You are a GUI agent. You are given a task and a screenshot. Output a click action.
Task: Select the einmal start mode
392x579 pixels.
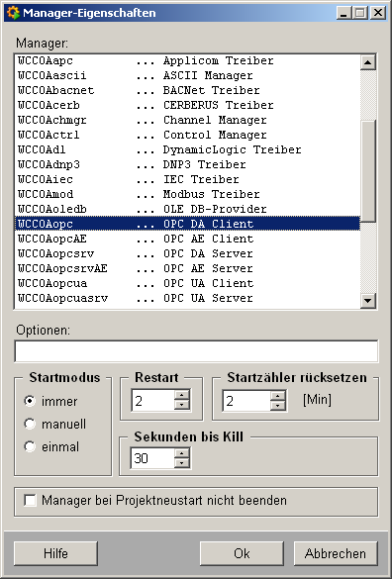coord(30,446)
